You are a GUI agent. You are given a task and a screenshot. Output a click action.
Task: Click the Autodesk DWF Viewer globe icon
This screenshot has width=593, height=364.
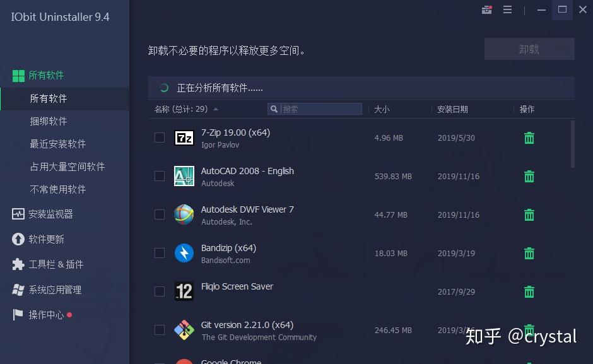(184, 214)
